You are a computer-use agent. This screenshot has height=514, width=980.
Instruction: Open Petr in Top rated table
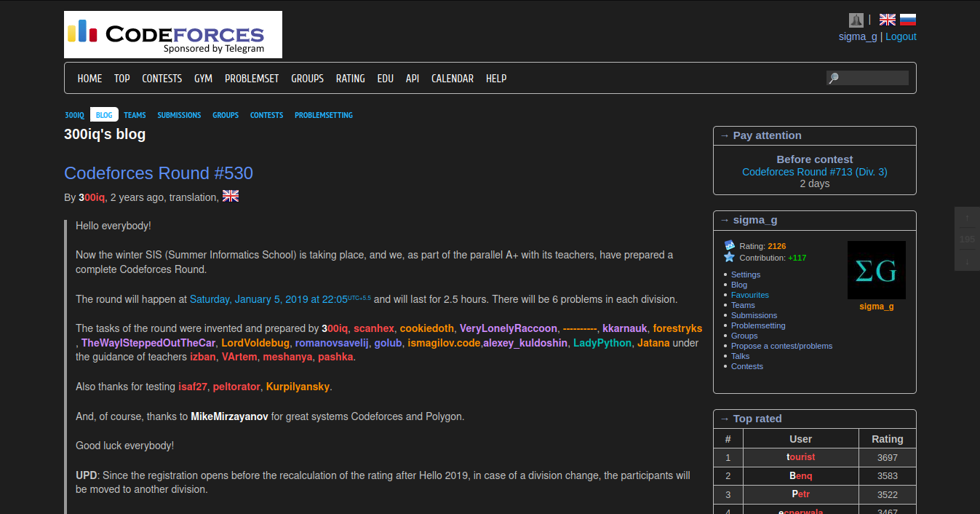(x=800, y=495)
